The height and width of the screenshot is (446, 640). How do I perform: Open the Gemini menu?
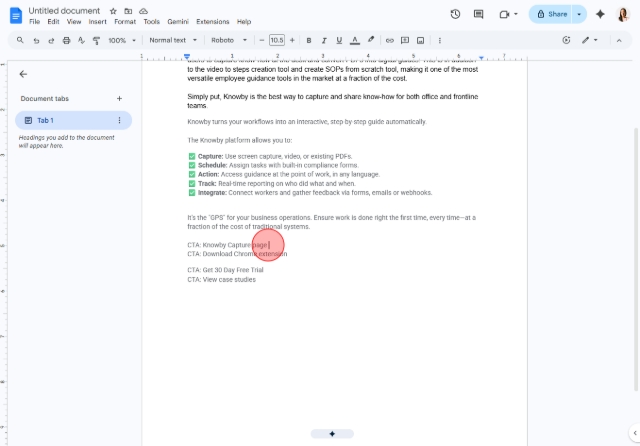pyautogui.click(x=178, y=22)
